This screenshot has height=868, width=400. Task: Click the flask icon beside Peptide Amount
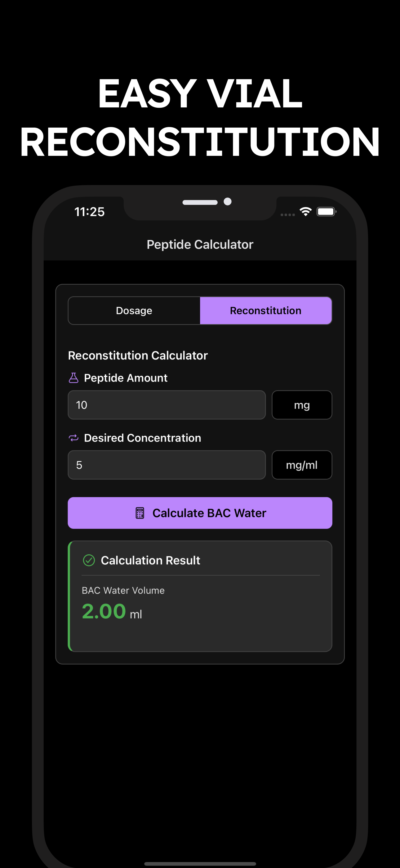73,378
